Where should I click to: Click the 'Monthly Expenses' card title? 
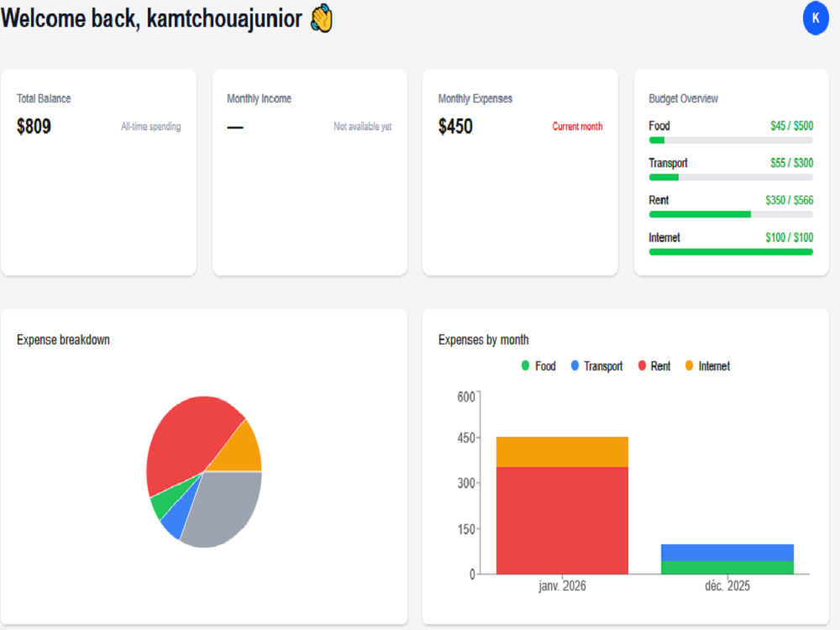tap(475, 98)
